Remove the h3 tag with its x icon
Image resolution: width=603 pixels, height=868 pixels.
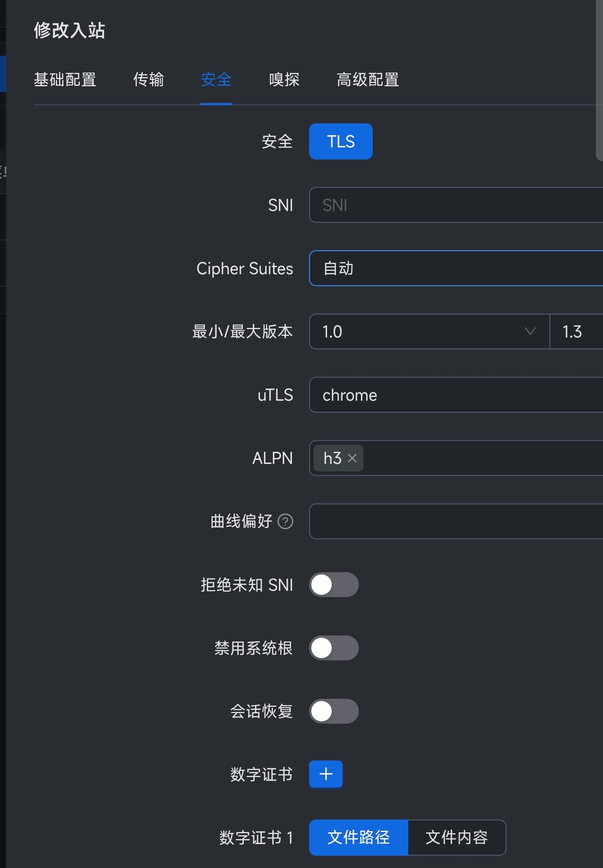click(x=352, y=458)
